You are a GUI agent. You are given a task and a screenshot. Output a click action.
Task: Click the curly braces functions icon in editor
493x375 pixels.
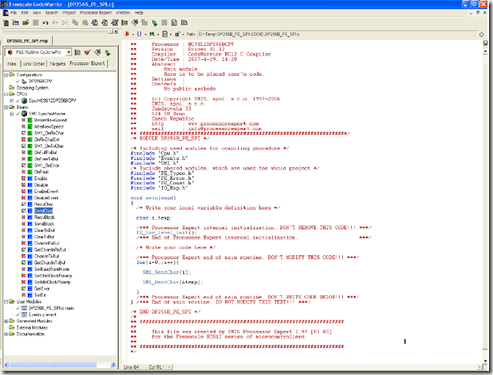tap(139, 34)
